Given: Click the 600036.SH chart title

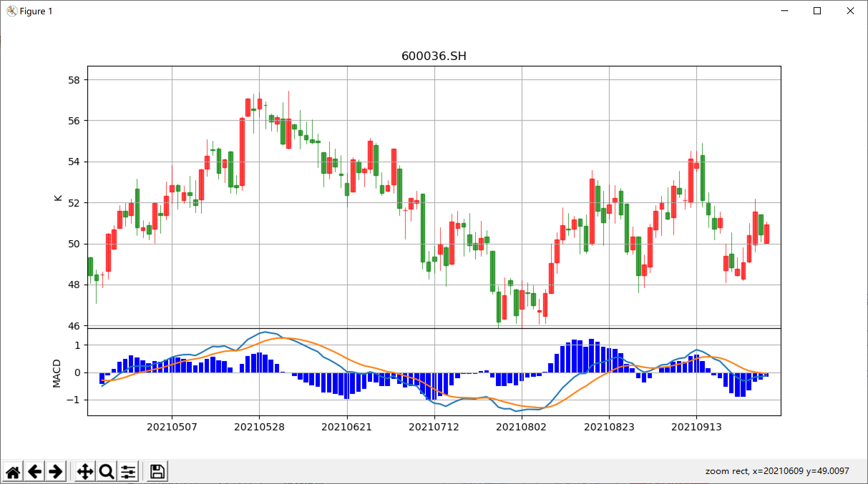Looking at the screenshot, I should coord(434,56).
